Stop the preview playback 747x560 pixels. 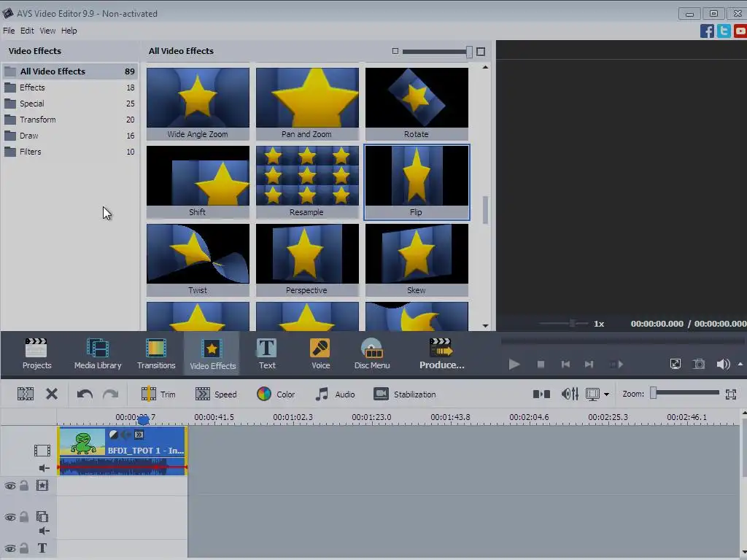[541, 365]
